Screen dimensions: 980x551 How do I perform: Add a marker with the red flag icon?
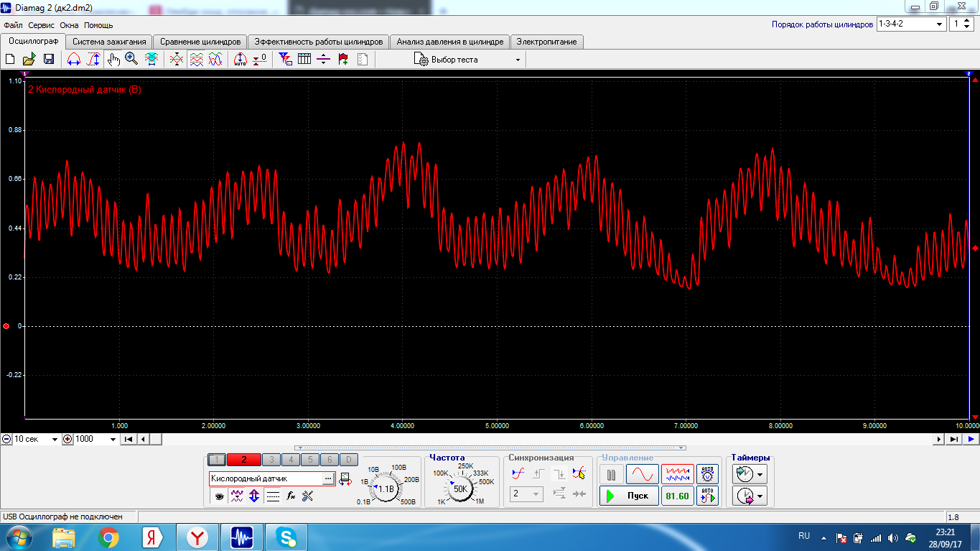click(343, 60)
